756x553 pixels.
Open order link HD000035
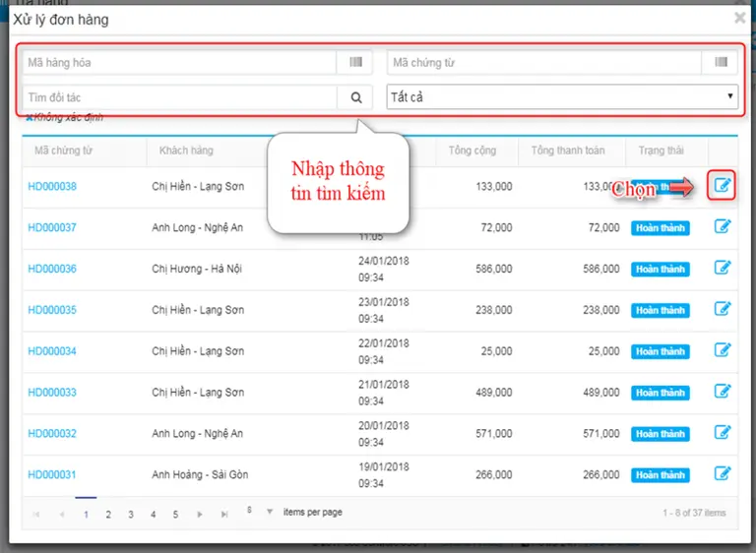[52, 310]
